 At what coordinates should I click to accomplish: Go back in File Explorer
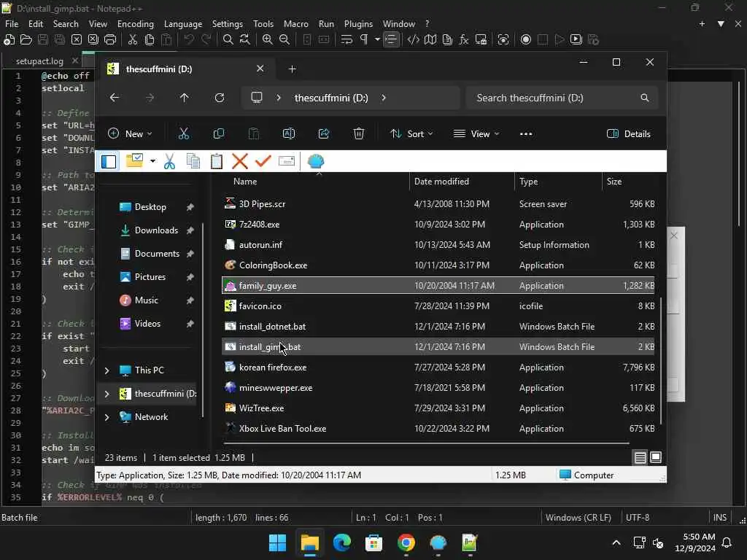pyautogui.click(x=115, y=98)
